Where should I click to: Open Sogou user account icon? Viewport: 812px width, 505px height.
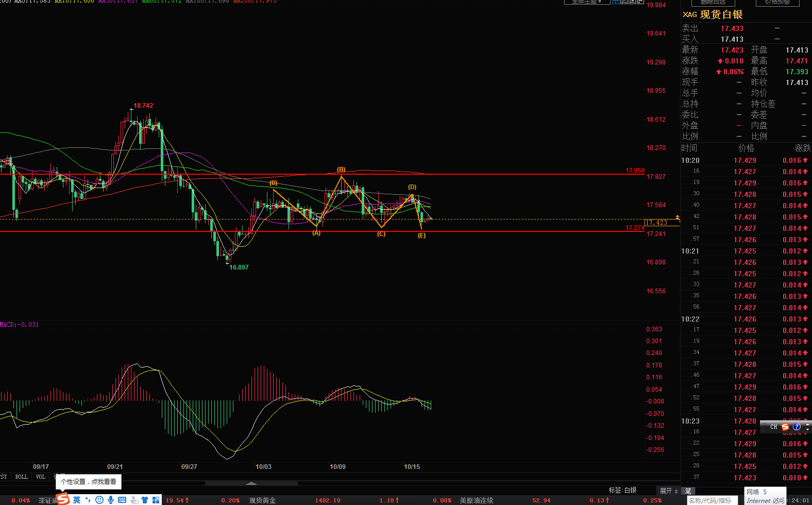[134, 499]
